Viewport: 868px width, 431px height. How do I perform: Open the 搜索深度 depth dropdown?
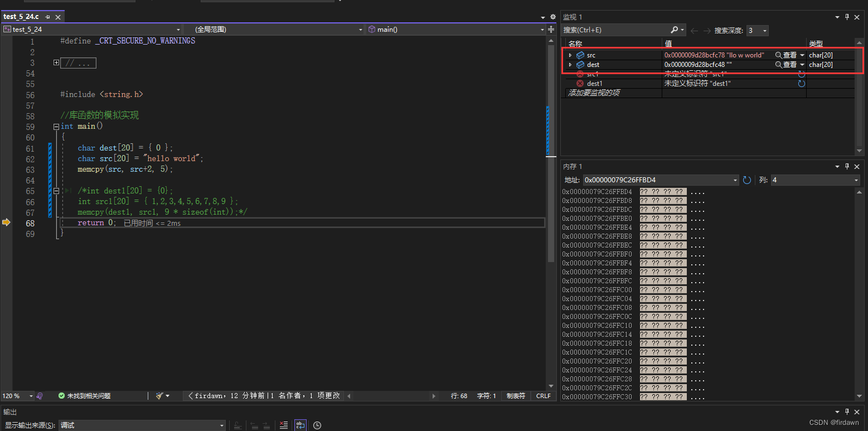[764, 31]
